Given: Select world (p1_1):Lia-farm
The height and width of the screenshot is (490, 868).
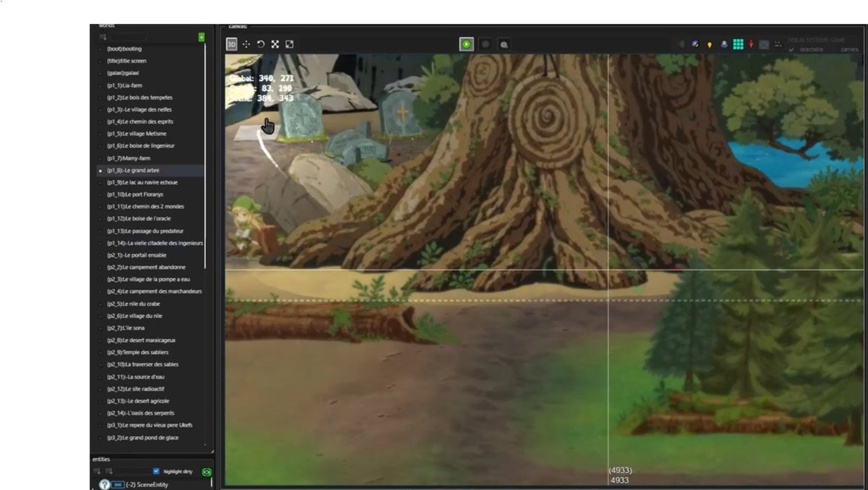Looking at the screenshot, I should tap(151, 85).
